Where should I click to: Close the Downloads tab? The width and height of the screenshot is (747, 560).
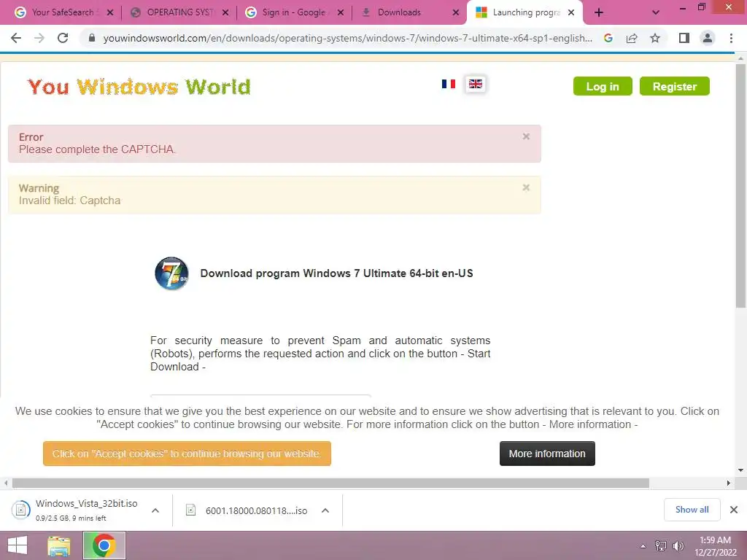pos(456,12)
